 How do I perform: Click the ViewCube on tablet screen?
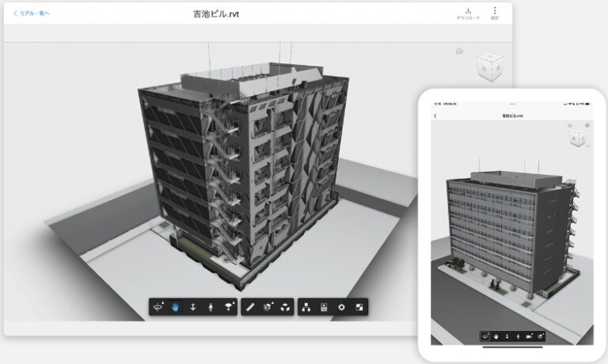(578, 138)
